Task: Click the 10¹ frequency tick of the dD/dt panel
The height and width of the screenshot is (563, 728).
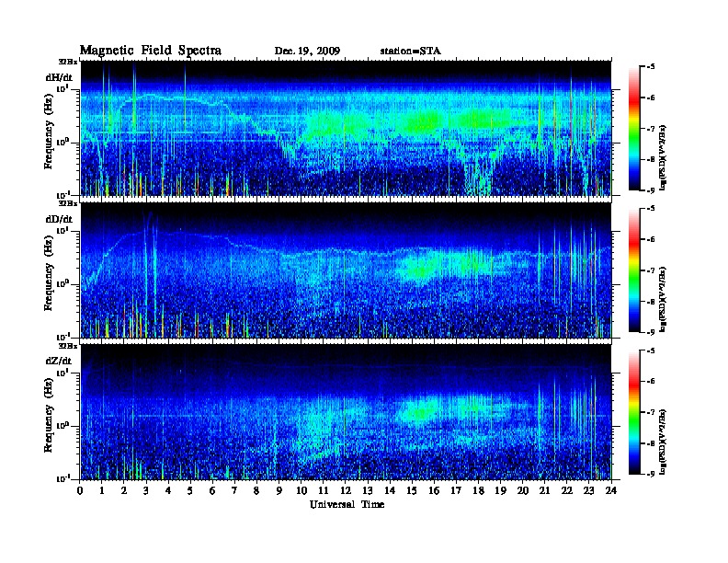Action: [x=63, y=230]
